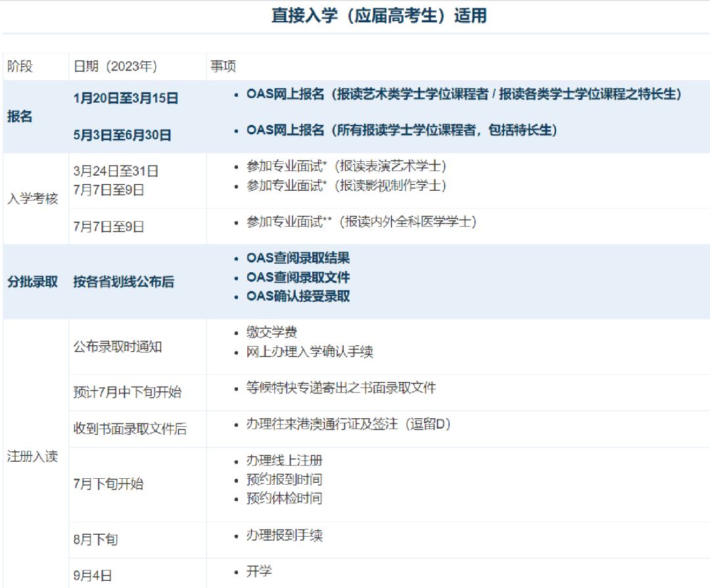Viewport: 710px width, 588px height.
Task: Select the 办理往来港澳通行证及签注 item
Action: point(348,424)
